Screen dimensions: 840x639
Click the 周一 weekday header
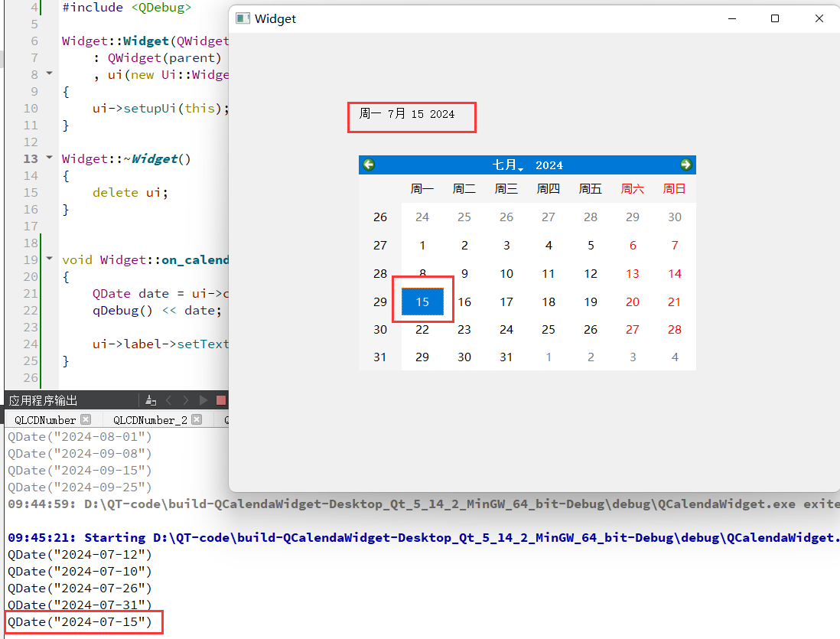(422, 189)
